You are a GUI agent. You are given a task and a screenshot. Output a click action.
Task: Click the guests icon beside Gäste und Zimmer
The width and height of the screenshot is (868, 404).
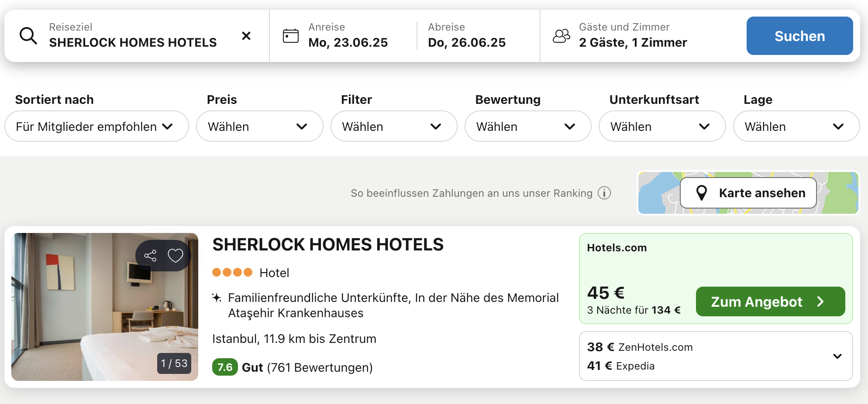click(x=561, y=36)
